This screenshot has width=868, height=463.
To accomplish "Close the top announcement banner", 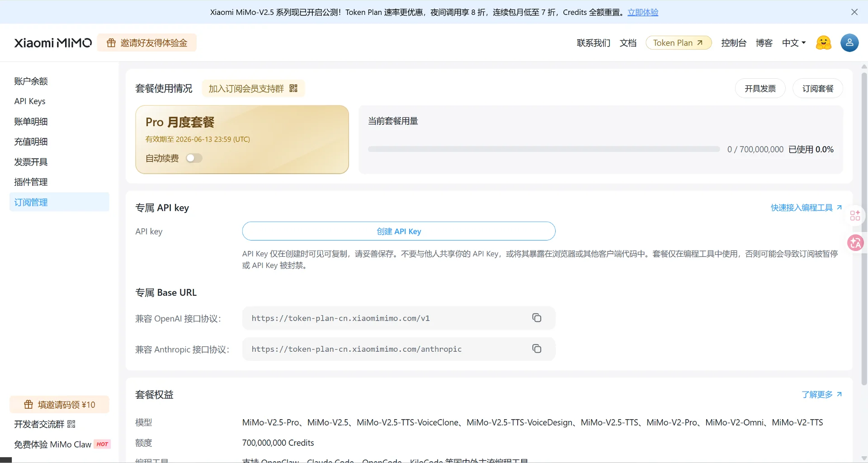I will (854, 12).
